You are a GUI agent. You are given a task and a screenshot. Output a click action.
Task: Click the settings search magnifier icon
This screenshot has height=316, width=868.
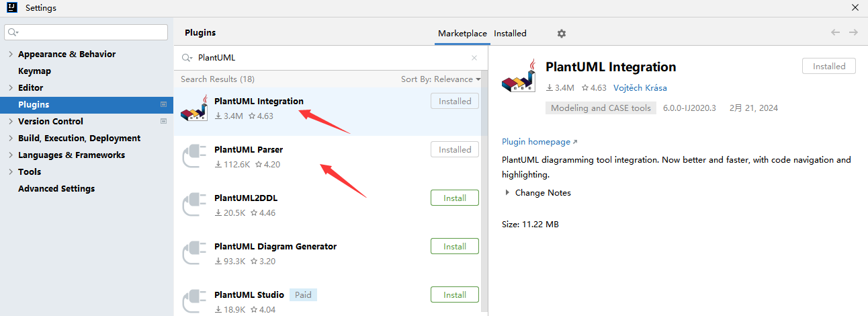(x=13, y=32)
